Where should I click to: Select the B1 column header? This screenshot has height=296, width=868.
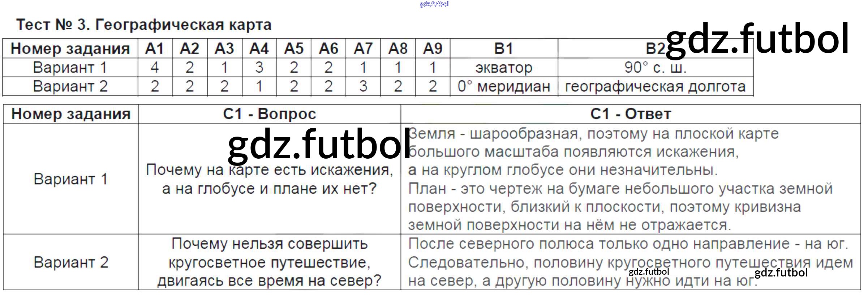503,48
